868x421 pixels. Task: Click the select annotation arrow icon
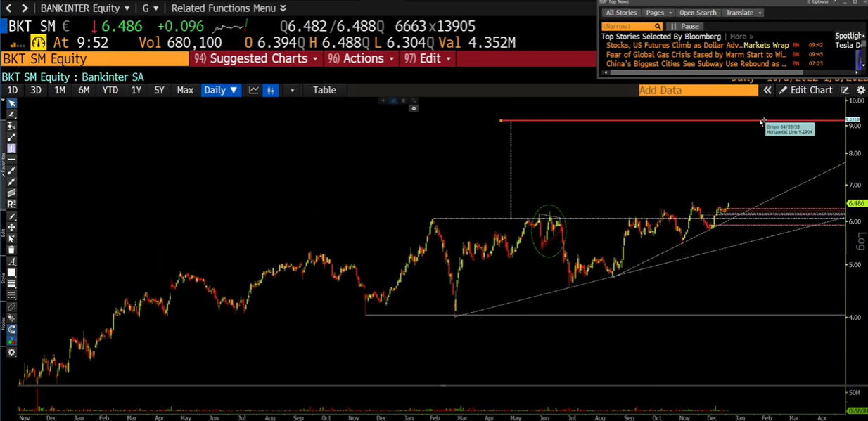[11, 238]
